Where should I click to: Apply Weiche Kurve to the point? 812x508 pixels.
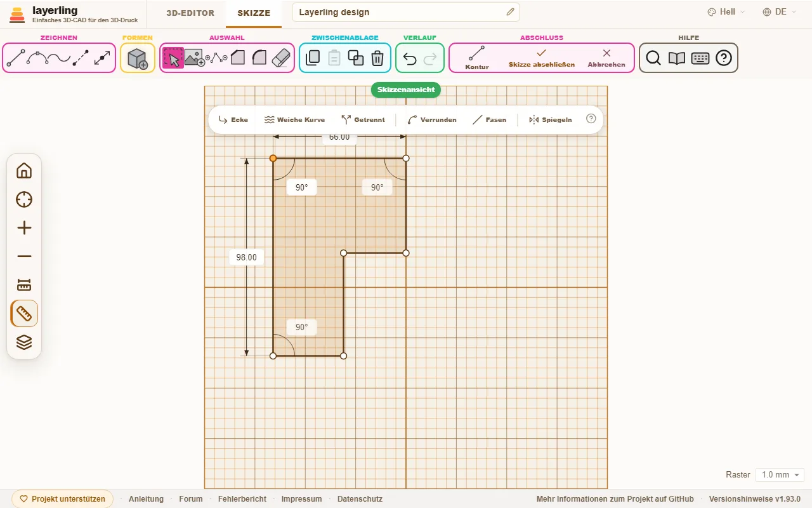click(294, 119)
